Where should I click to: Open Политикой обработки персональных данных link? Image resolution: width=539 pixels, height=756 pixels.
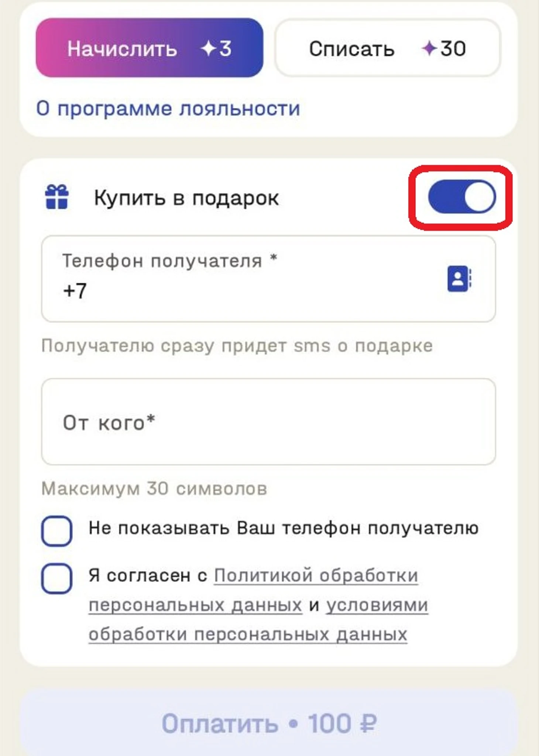click(x=253, y=590)
